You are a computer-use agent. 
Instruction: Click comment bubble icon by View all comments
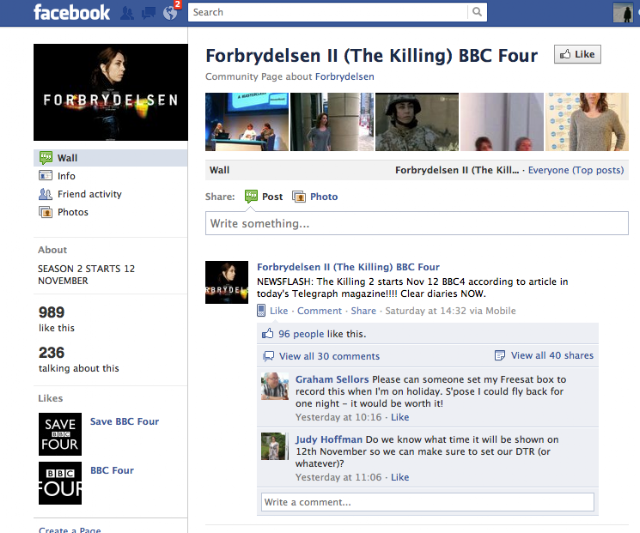pyautogui.click(x=269, y=356)
